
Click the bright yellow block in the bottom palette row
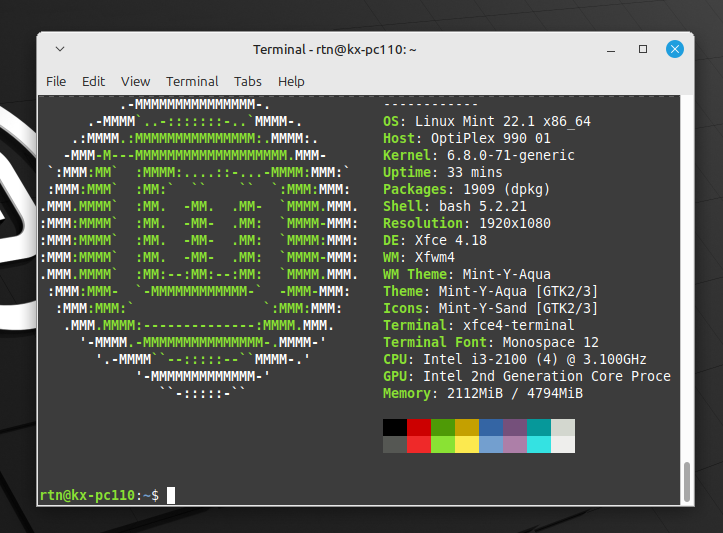pos(467,445)
